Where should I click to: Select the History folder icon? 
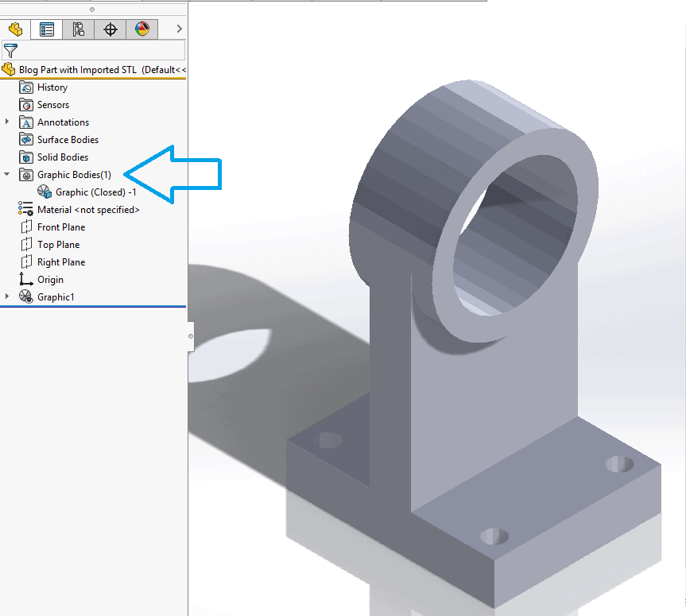pos(25,87)
